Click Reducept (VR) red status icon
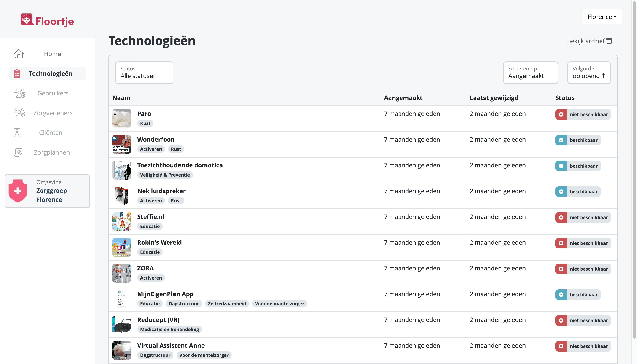 (561, 320)
